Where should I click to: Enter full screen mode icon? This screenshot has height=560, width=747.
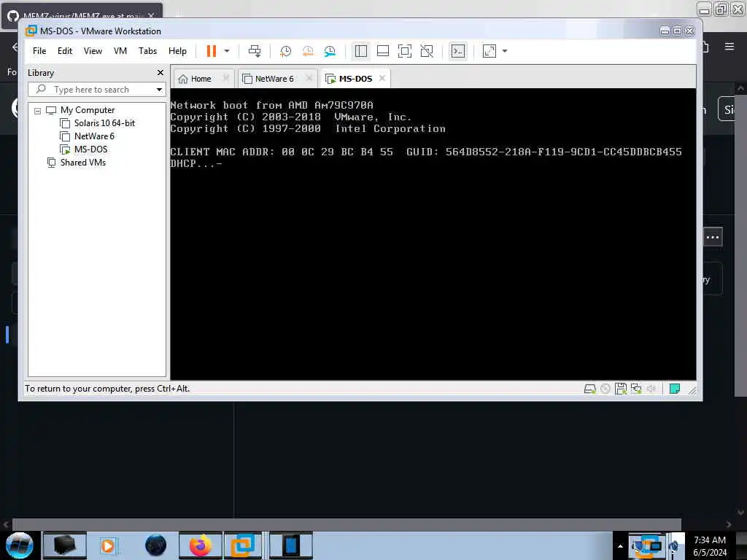coord(404,51)
